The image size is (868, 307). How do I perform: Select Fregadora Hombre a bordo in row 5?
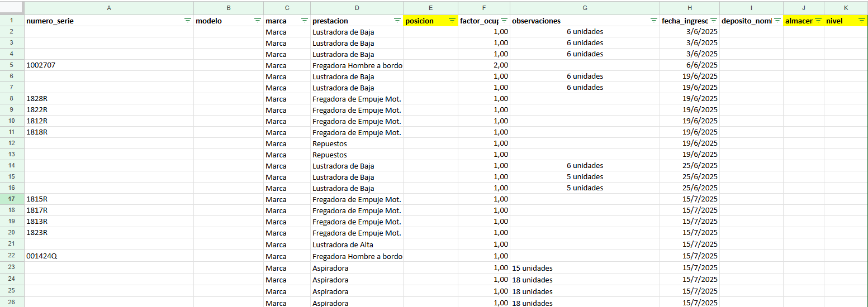tap(357, 65)
